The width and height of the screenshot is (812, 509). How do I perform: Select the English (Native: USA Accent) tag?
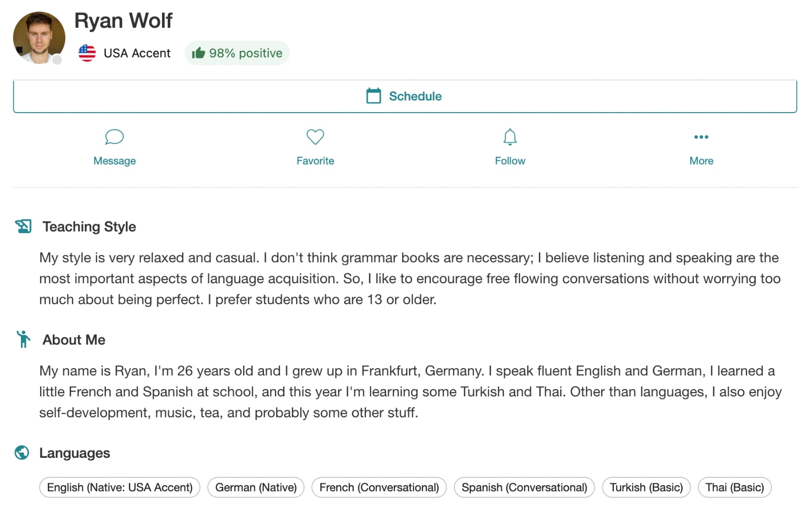click(x=120, y=488)
